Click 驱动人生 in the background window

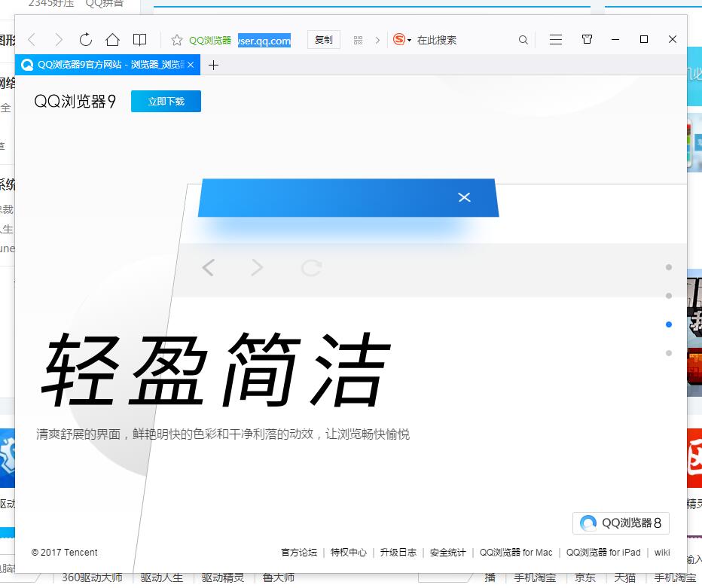point(162,577)
